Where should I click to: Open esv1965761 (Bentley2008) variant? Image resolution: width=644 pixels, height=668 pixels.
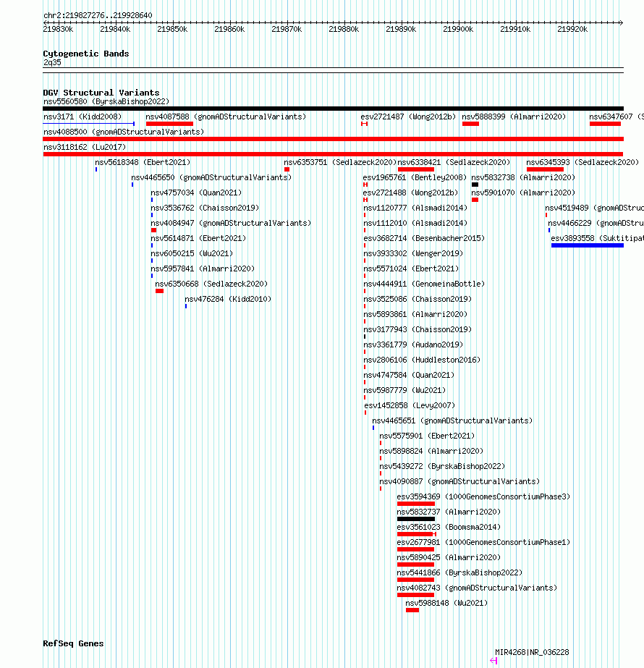[415, 177]
